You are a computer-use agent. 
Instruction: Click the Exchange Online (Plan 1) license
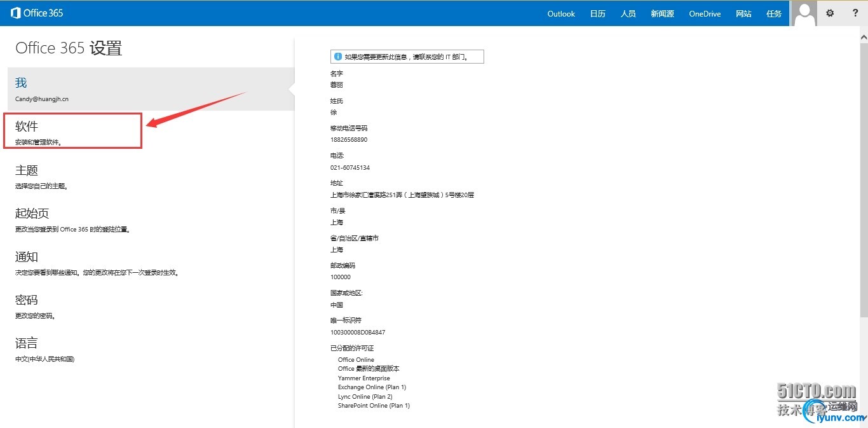(372, 387)
